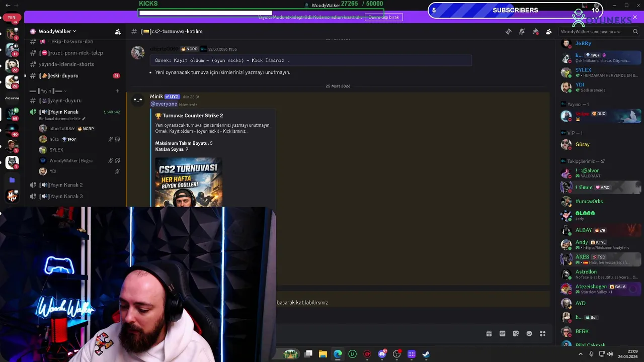Open the apps launcher icon in message bar
This screenshot has width=644, height=362.
543,333
